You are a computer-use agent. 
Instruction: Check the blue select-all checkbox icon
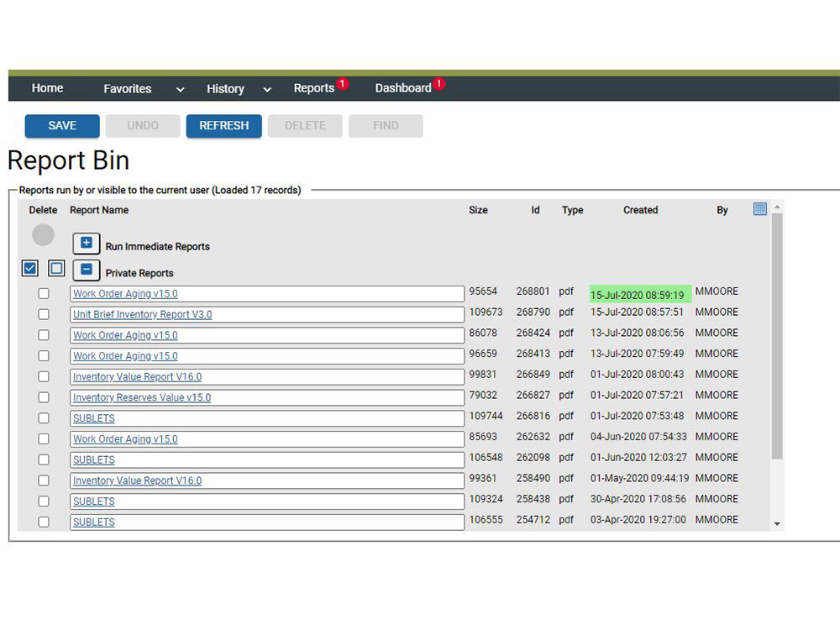[x=30, y=268]
